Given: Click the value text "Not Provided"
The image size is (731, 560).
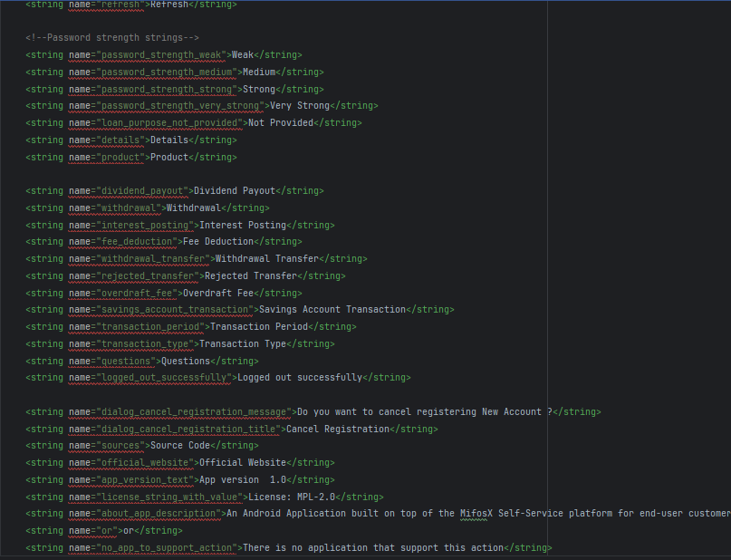Looking at the screenshot, I should click(281, 123).
